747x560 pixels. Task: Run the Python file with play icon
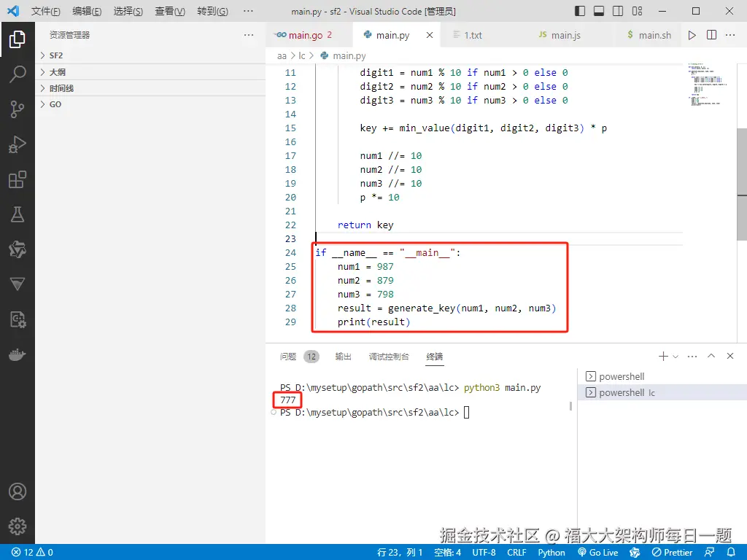tap(692, 35)
